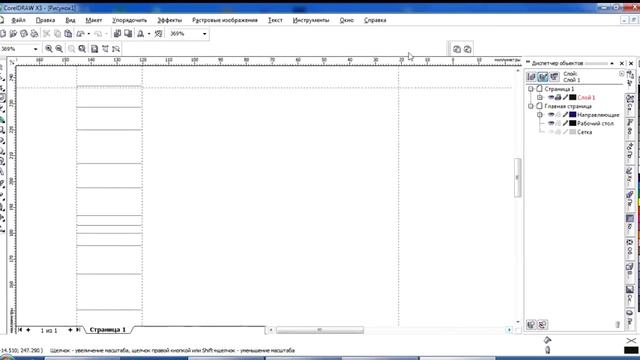Click the Export toolbar icon
640x360 pixels.
click(128, 34)
